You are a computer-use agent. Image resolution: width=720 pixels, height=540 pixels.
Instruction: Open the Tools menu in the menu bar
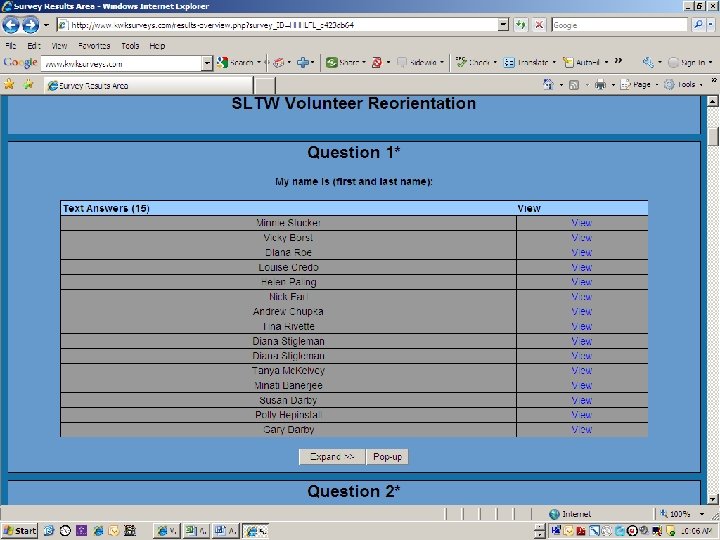point(130,46)
